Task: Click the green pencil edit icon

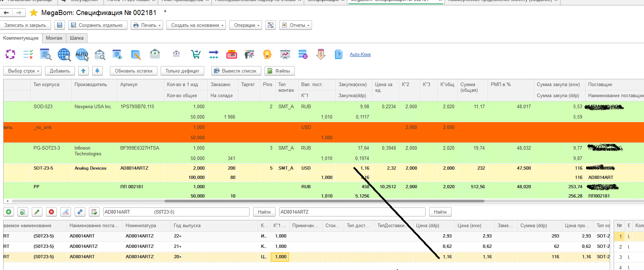Action: pyautogui.click(x=37, y=212)
